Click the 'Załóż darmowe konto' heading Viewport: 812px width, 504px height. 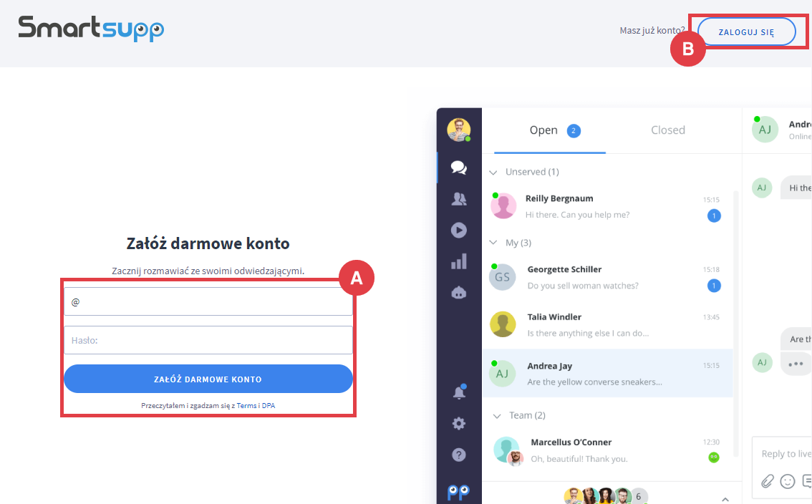208,243
